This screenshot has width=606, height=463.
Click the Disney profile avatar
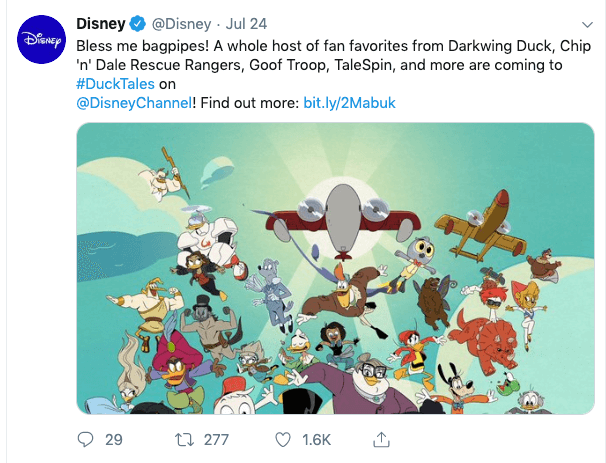pos(40,39)
